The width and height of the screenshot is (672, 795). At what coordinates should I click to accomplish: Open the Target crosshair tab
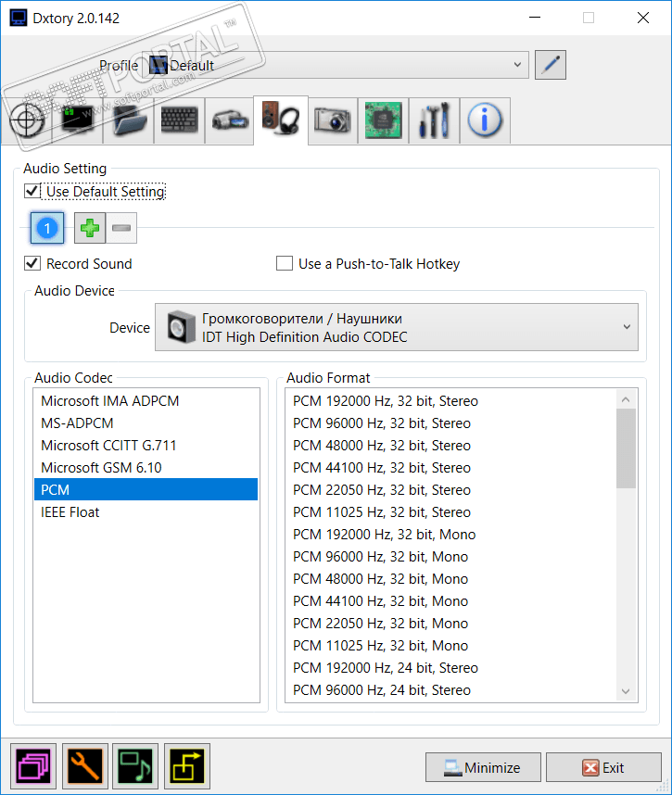[x=26, y=120]
